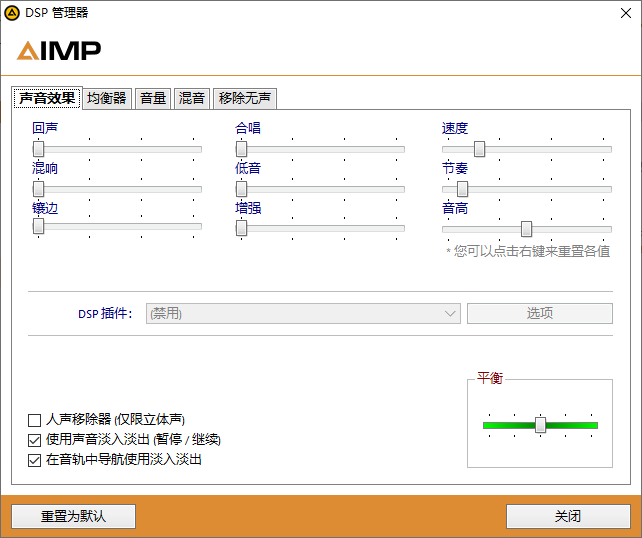Click the AIMP icon in title bar
642x538 pixels.
[12, 13]
